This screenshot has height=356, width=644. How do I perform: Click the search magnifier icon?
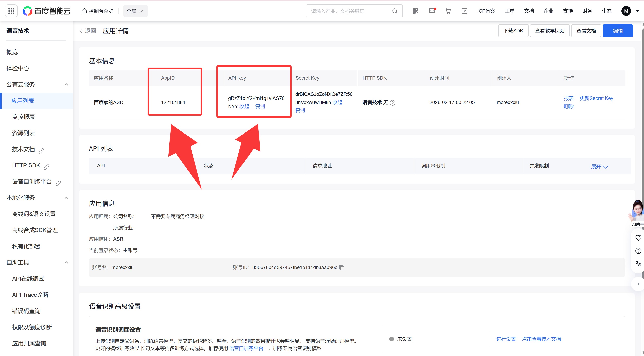395,11
